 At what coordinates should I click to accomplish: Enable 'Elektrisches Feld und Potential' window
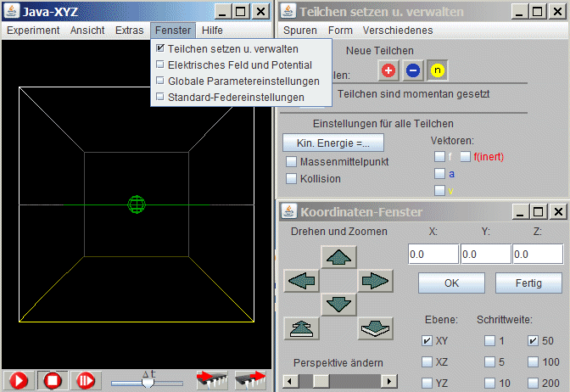[x=241, y=65]
